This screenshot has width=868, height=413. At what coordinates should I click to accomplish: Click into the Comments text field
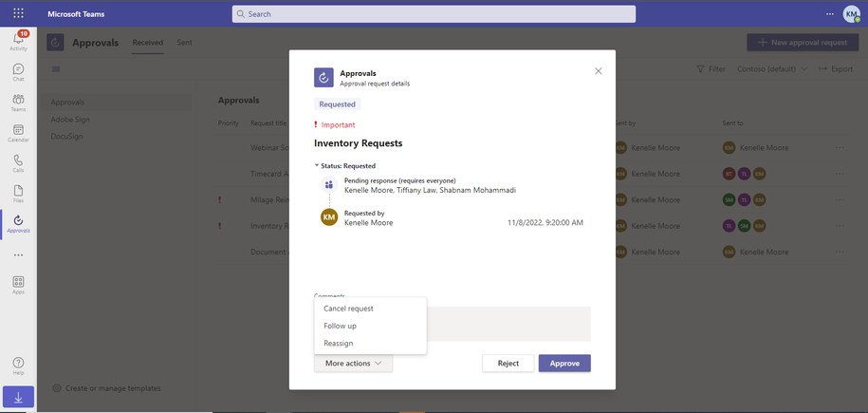tap(508, 324)
